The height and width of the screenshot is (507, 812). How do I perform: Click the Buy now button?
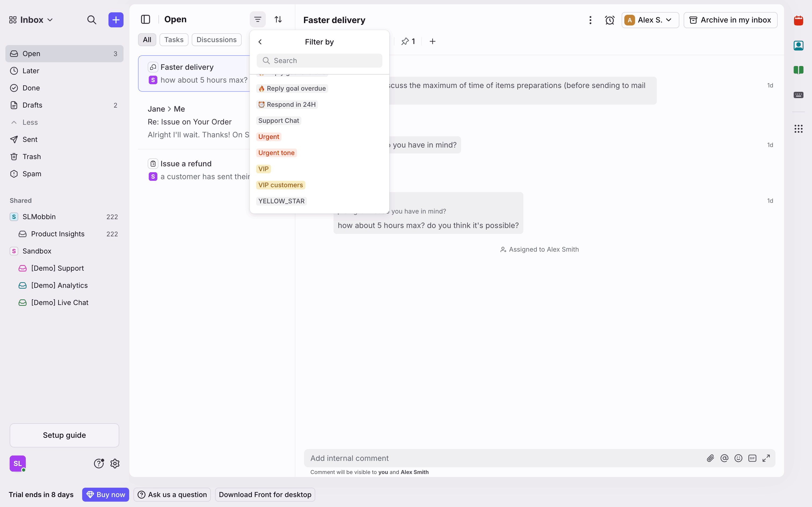coord(105,495)
